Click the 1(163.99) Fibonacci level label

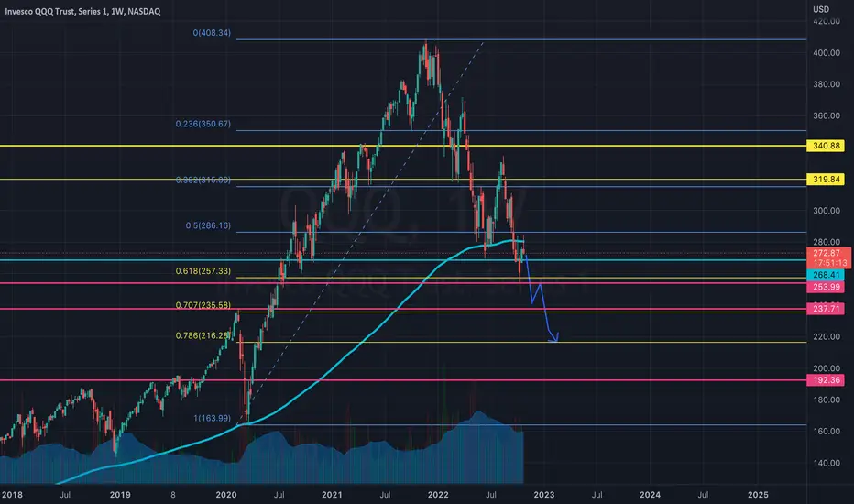pos(213,418)
